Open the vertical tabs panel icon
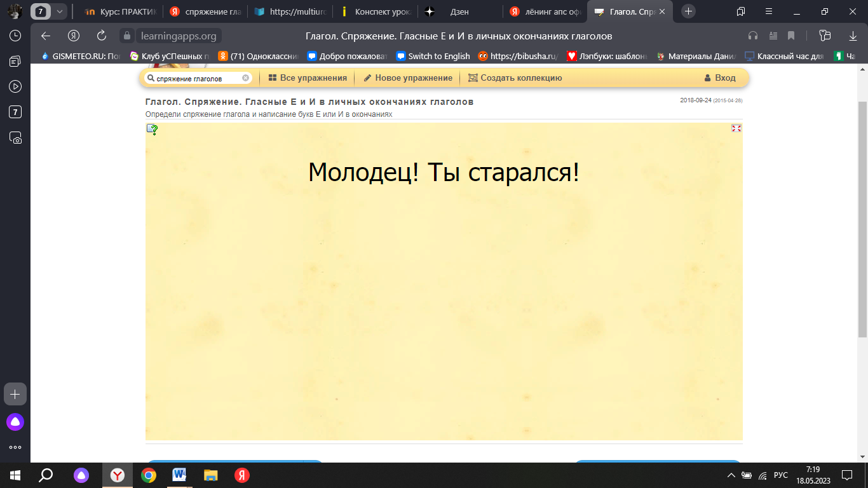Image resolution: width=868 pixels, height=488 pixels. 741,11
